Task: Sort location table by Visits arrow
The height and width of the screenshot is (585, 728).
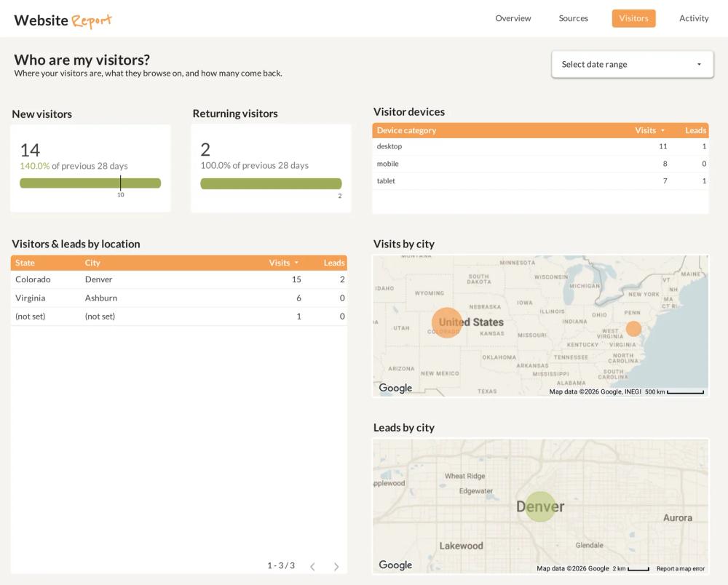Action: [296, 263]
